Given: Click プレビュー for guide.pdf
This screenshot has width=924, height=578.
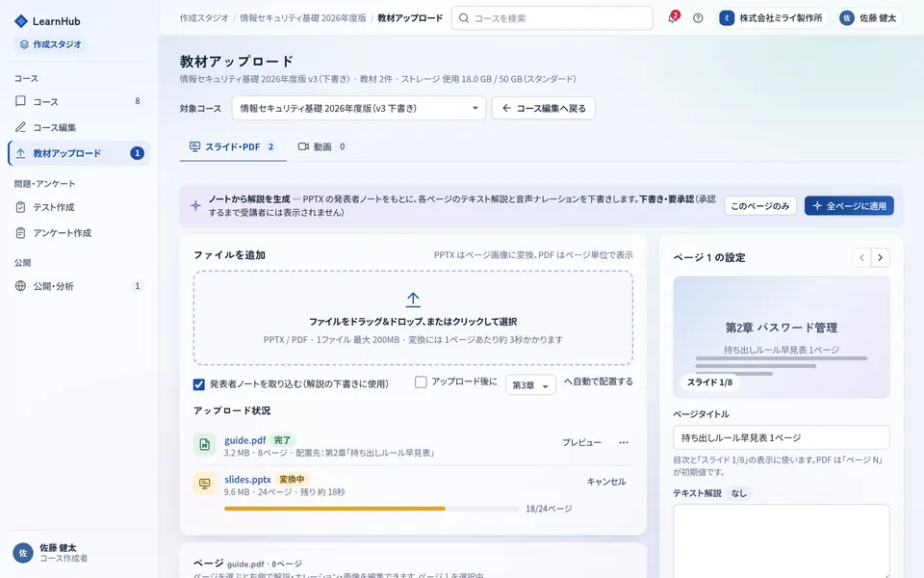Looking at the screenshot, I should point(581,442).
